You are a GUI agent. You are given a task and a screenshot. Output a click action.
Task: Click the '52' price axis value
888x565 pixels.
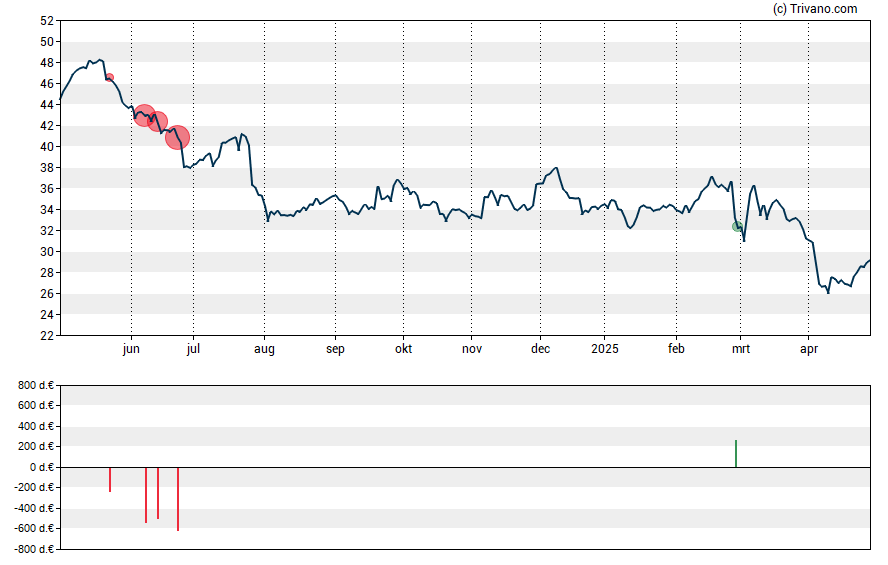[47, 21]
